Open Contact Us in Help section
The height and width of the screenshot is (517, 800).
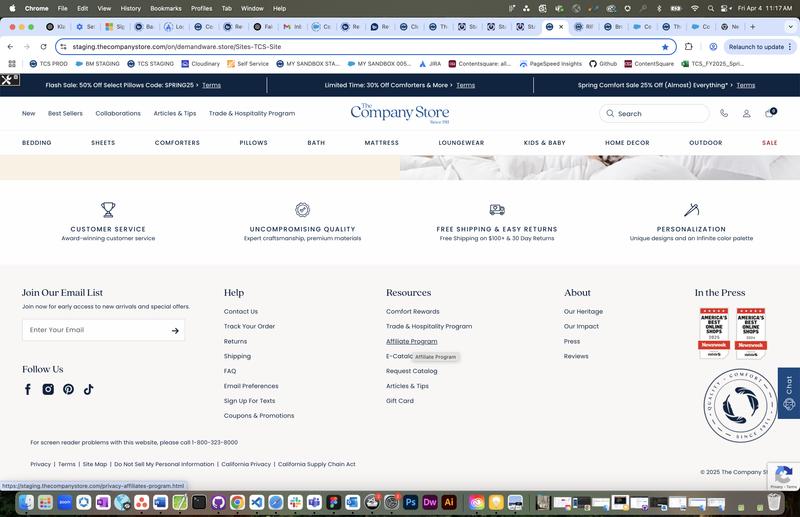pyautogui.click(x=241, y=311)
